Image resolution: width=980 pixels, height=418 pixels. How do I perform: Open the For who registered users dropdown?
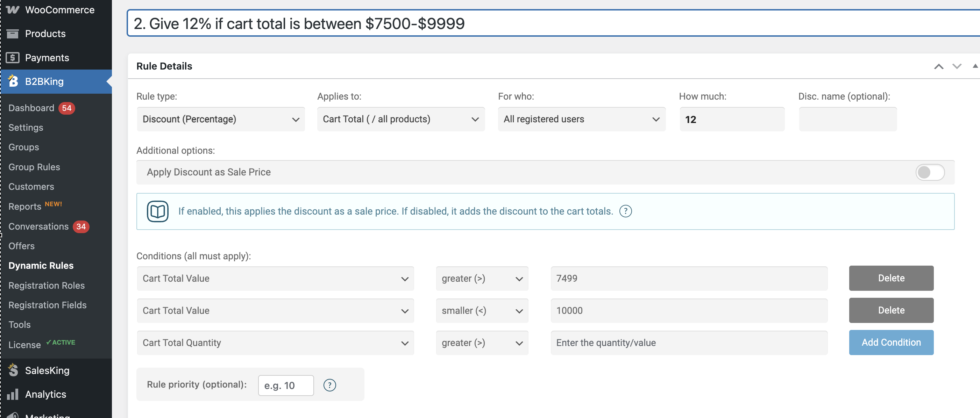tap(582, 119)
